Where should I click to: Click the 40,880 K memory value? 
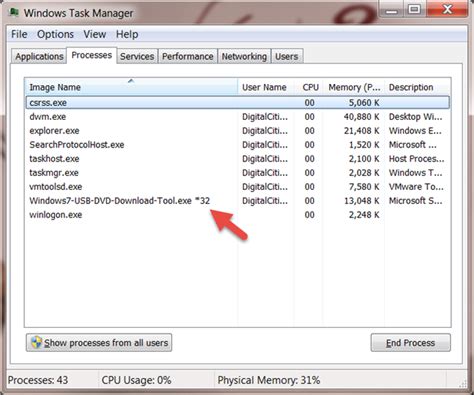(361, 117)
